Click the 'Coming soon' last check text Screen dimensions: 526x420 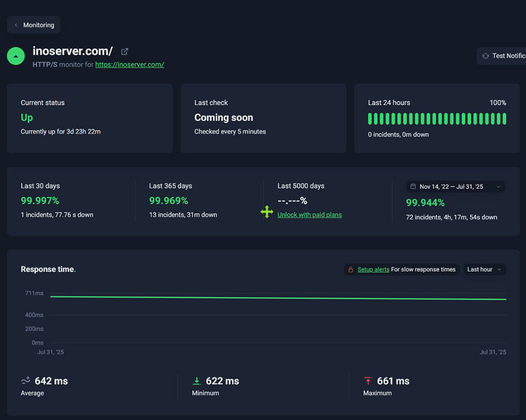(x=224, y=117)
